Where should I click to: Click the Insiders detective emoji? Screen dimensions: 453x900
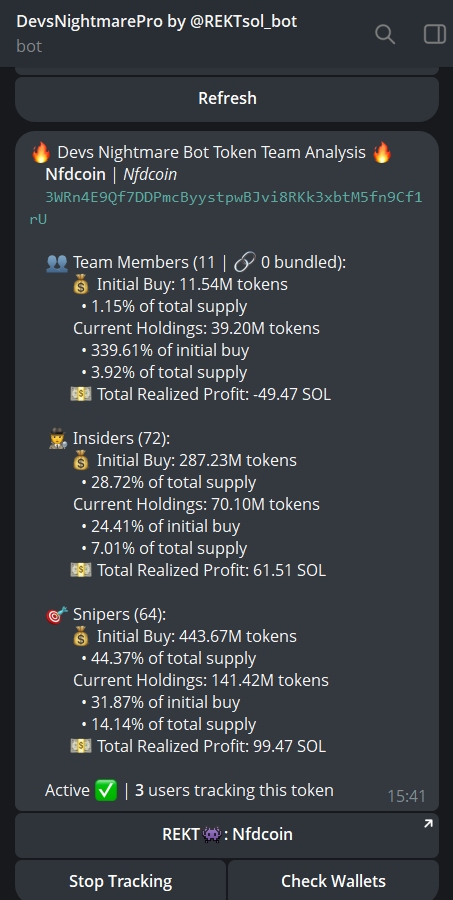click(57, 439)
